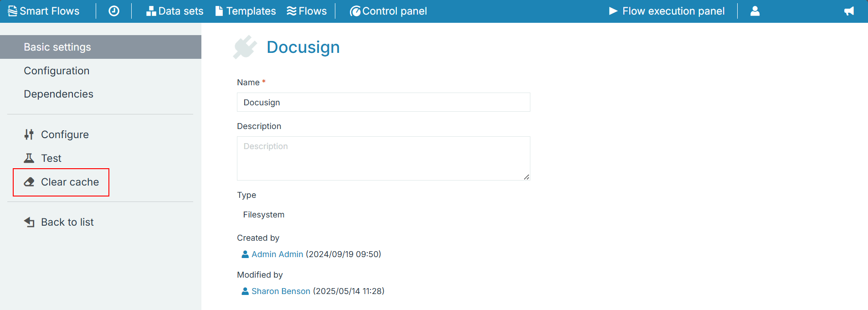Open the Templates menu
The image size is (868, 310).
pos(246,11)
